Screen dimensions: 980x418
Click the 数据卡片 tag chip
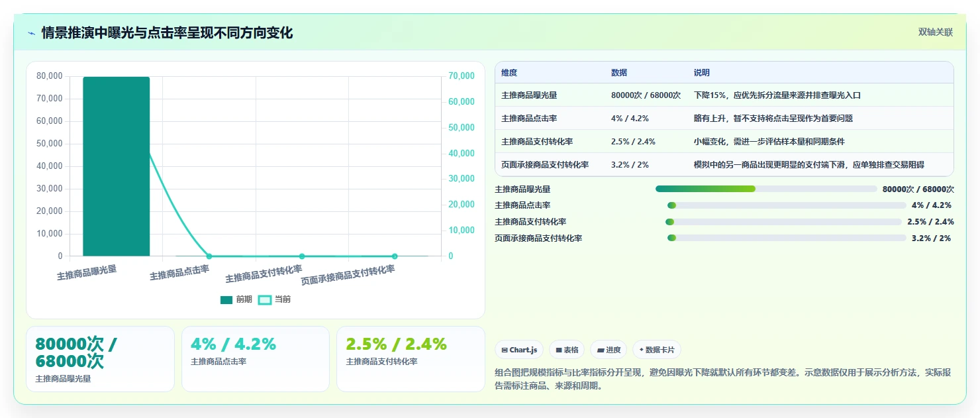point(656,350)
